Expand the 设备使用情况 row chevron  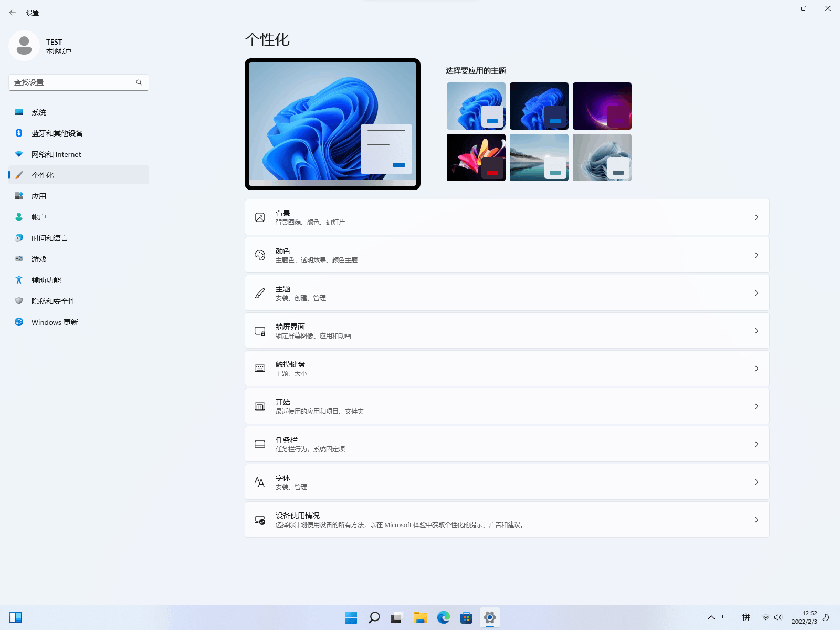click(757, 520)
